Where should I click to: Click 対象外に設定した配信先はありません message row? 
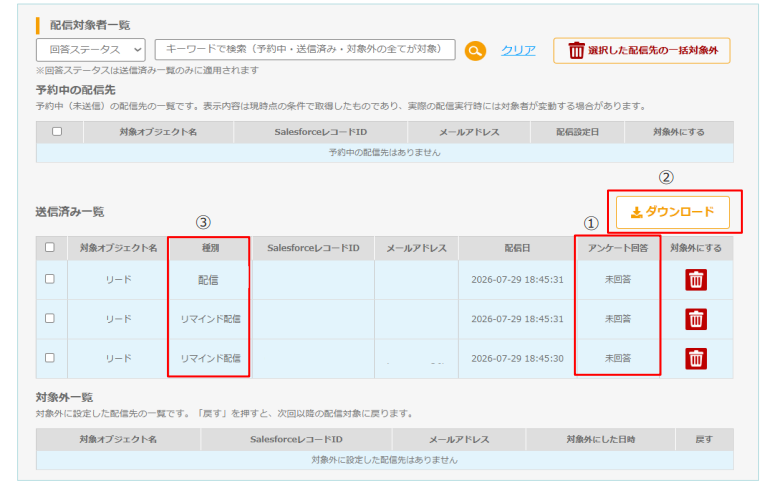[x=385, y=460]
